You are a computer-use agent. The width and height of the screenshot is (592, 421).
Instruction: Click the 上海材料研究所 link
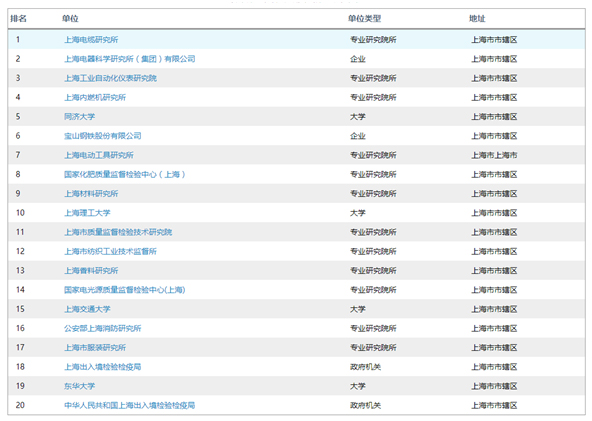pos(91,194)
